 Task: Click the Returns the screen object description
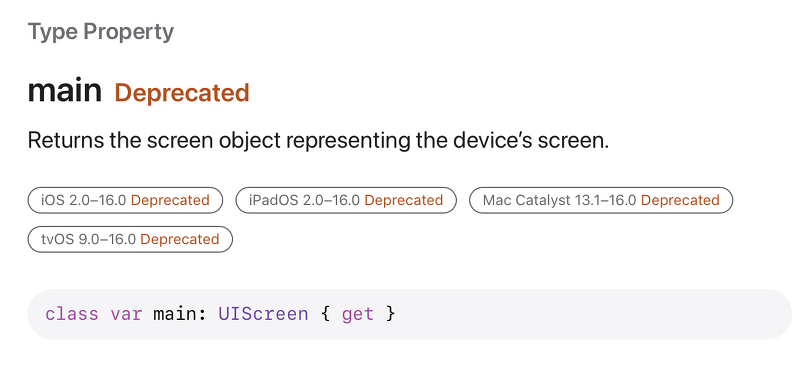pos(318,140)
